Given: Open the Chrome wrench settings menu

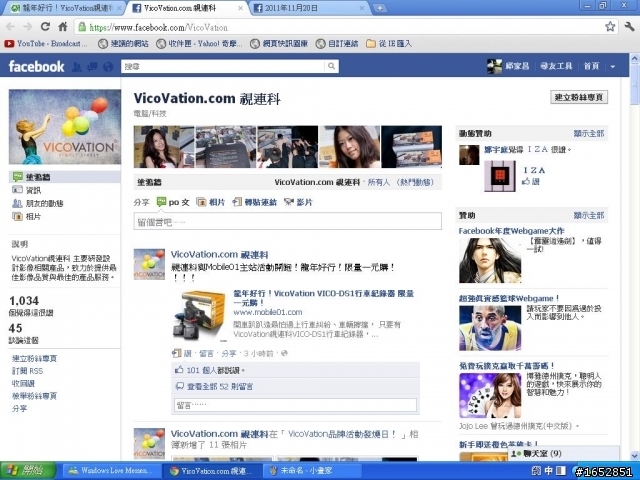Looking at the screenshot, I should (x=629, y=27).
